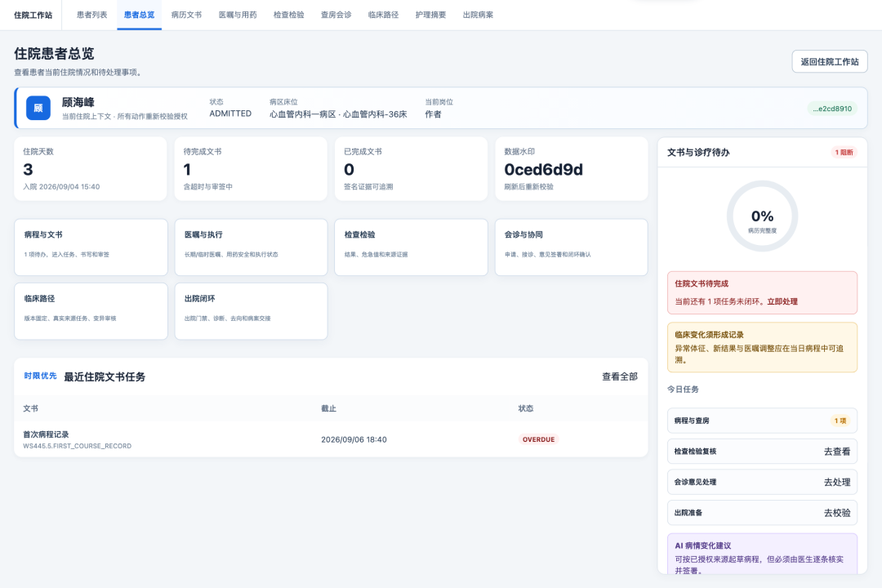Screen dimensions: 882x588
Task: Click the 临床变化须形成记录 notice
Action: (x=762, y=347)
